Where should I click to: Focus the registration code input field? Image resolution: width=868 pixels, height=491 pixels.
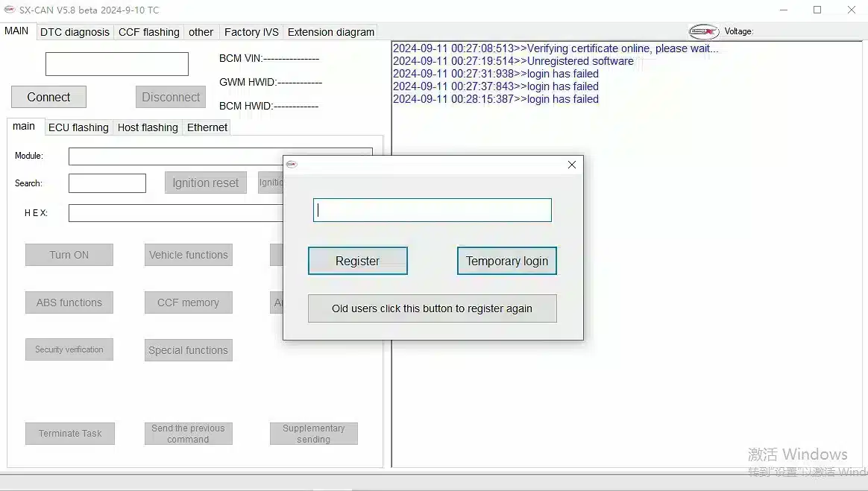click(x=432, y=210)
